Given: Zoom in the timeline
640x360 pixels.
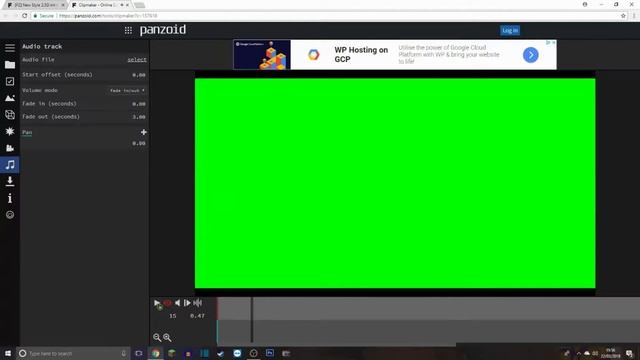Looking at the screenshot, I should pyautogui.click(x=167, y=338).
